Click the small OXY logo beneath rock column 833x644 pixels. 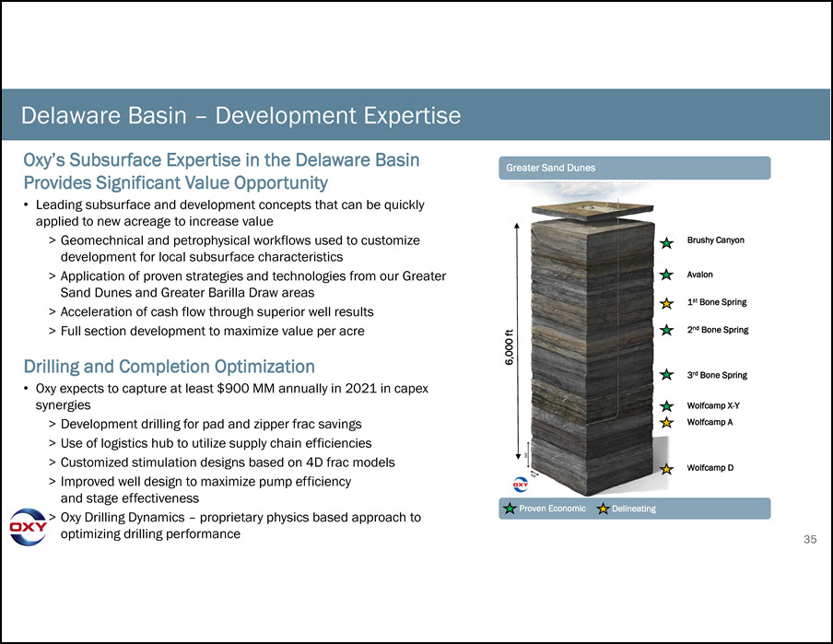(x=521, y=485)
